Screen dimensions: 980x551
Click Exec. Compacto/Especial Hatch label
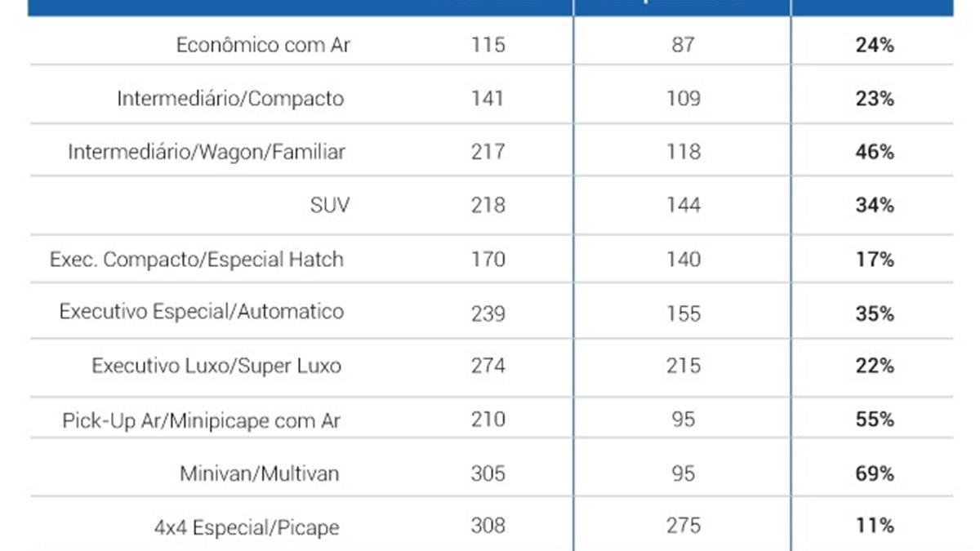197,260
